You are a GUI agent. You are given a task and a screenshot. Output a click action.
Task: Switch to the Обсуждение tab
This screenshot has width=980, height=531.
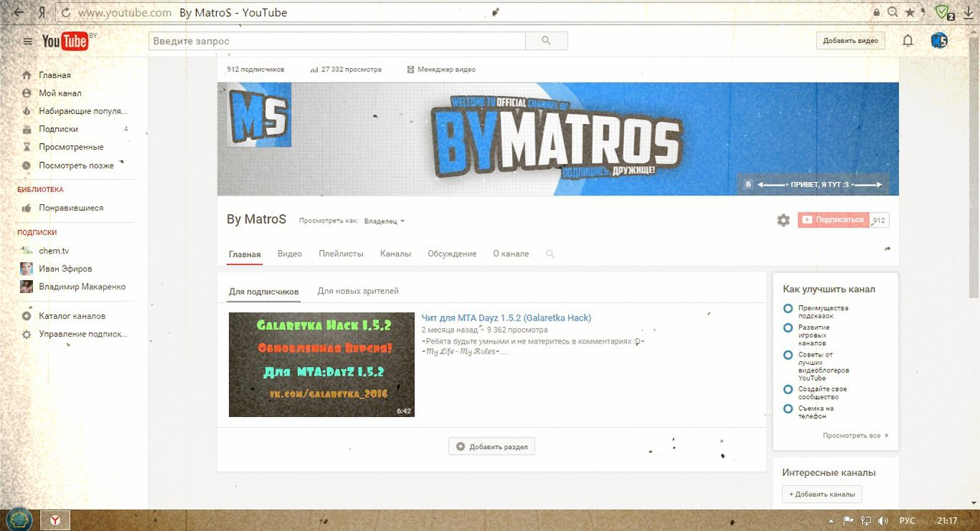pos(452,254)
